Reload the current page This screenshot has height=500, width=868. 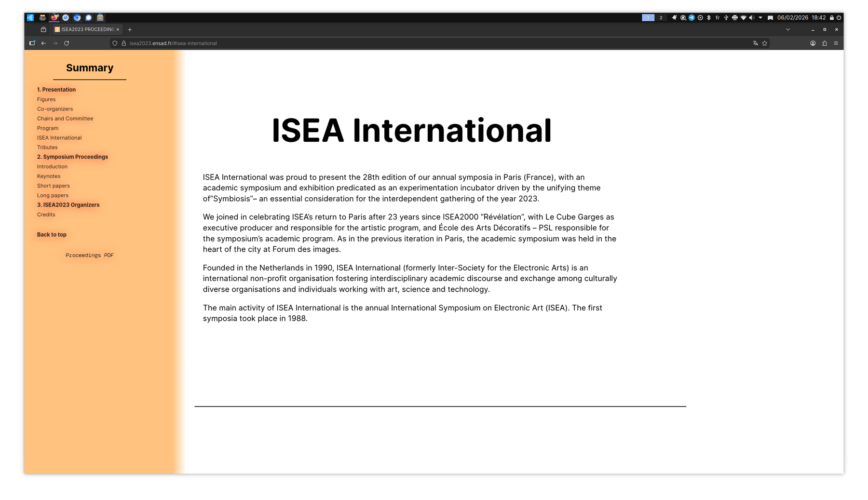tap(67, 43)
